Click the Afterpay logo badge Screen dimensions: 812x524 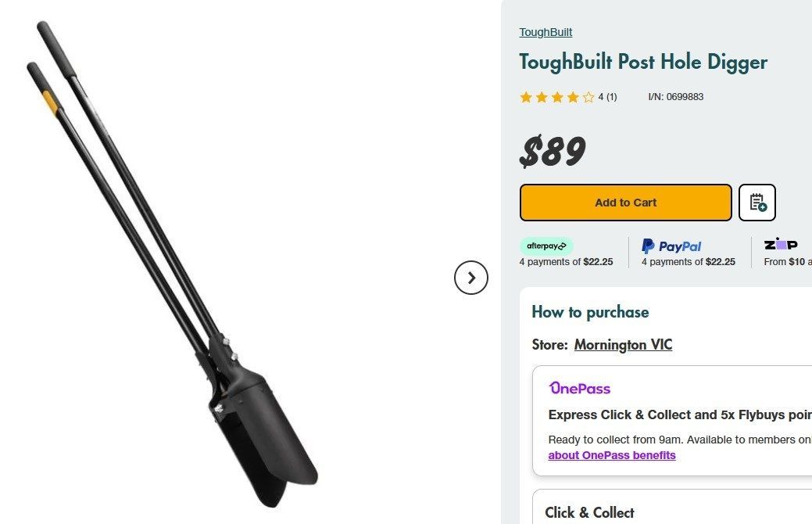pos(546,246)
